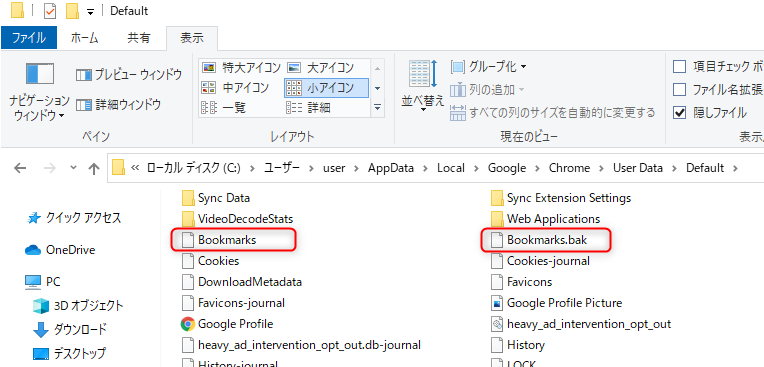Expand chevron after Local breadcrumb
This screenshot has height=367, width=764.
[x=476, y=168]
